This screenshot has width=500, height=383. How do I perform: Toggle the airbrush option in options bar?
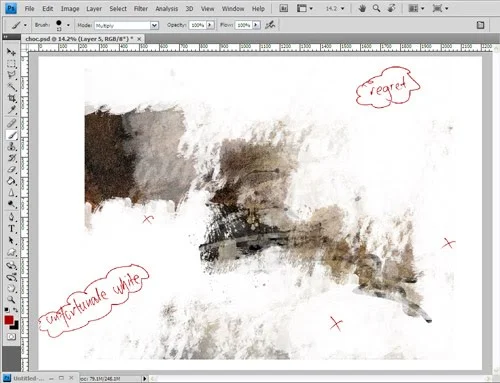click(270, 25)
